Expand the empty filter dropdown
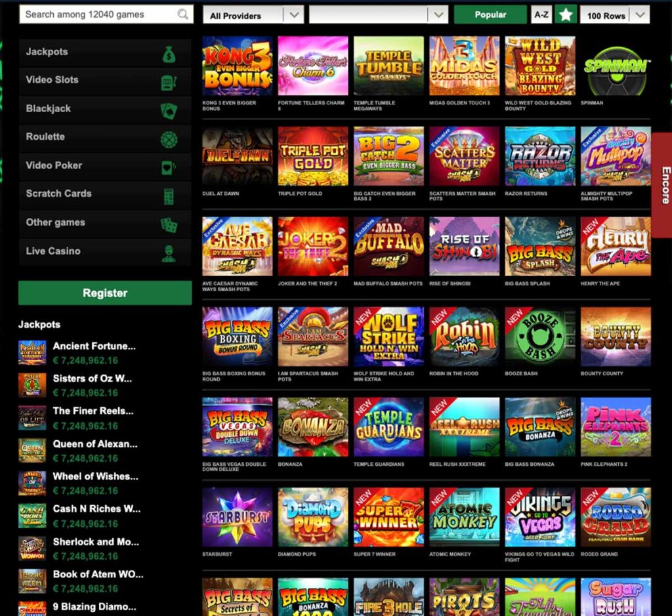This screenshot has height=616, width=672. tap(379, 15)
